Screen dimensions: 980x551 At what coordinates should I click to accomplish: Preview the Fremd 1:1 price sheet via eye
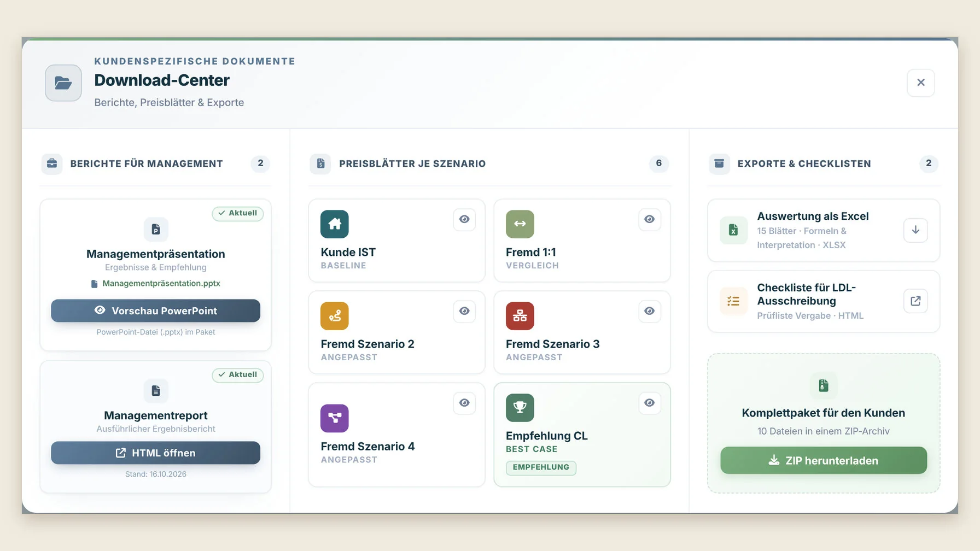tap(650, 219)
